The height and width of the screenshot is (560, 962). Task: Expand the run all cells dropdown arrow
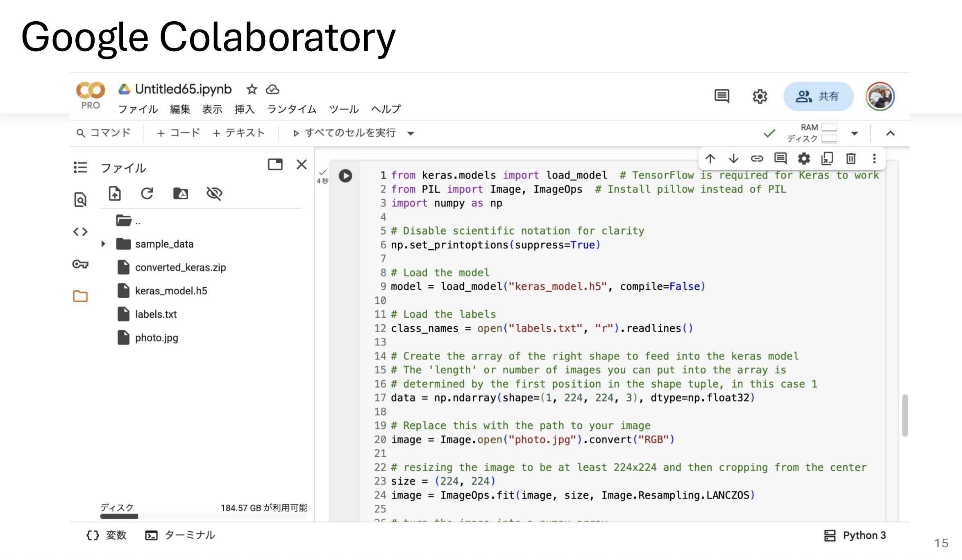(411, 133)
